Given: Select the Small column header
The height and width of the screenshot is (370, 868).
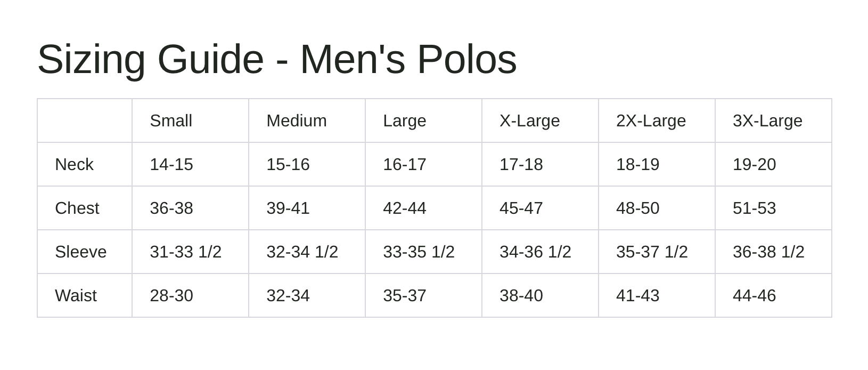Looking at the screenshot, I should point(171,121).
